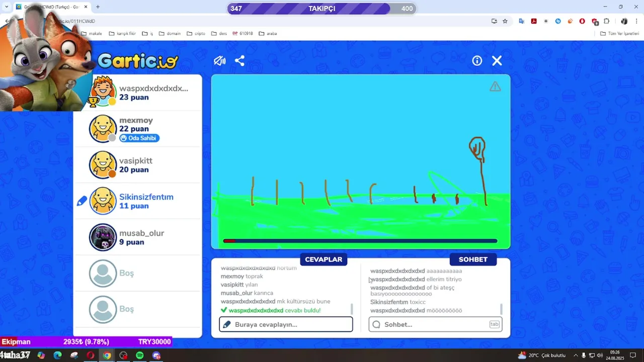
Task: Click the first empty 'Boş' slot
Action: (137, 273)
